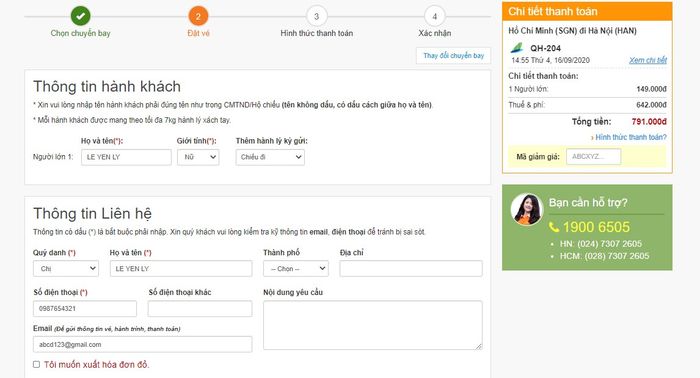Open the 'Xem chi tiết' flight link
The height and width of the screenshot is (378, 700).
pos(648,60)
